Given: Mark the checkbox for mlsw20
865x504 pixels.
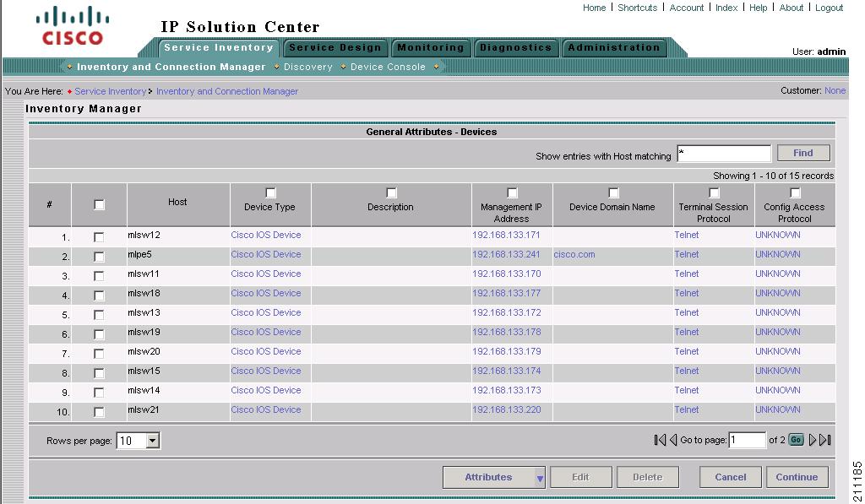Looking at the screenshot, I should coord(99,354).
